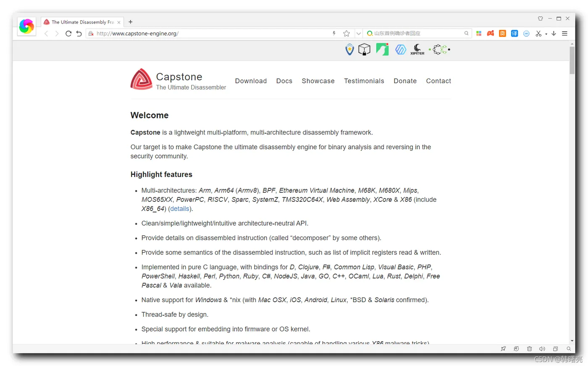Go forward to next page
Screen dimensions: 588x366
click(57, 34)
